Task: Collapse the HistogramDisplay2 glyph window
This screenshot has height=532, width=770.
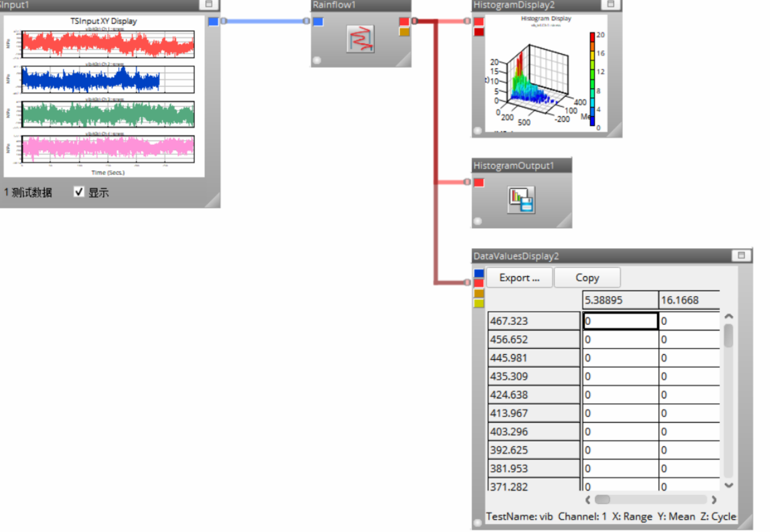Action: 610,4
